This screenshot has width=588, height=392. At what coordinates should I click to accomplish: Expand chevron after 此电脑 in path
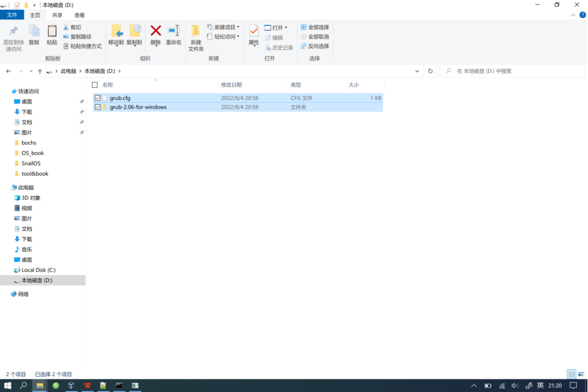(x=80, y=71)
